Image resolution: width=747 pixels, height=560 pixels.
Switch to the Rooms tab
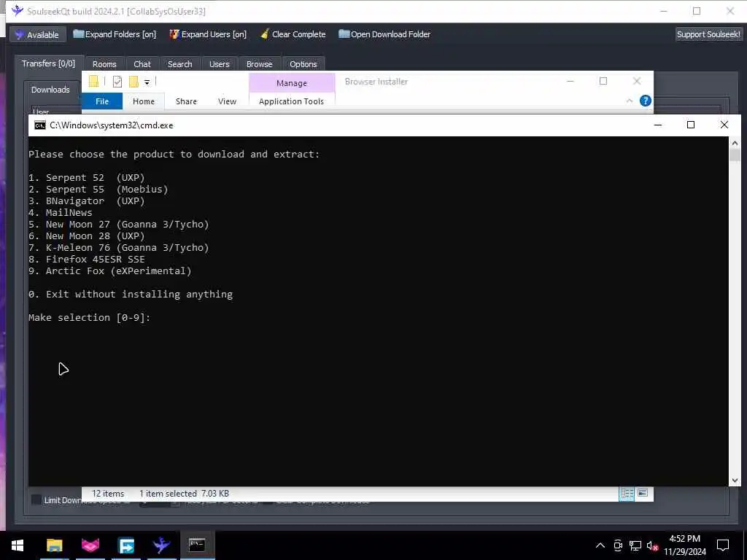[x=104, y=64]
